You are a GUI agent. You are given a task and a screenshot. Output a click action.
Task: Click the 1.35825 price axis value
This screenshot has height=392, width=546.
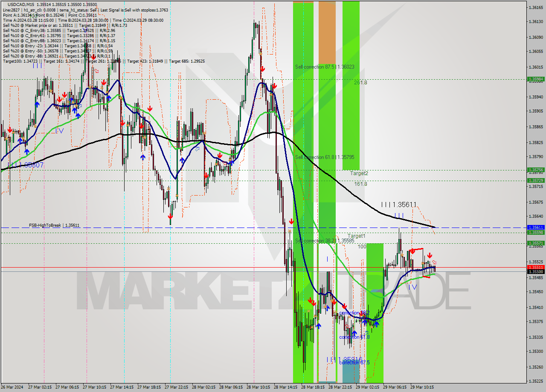[x=536, y=143]
